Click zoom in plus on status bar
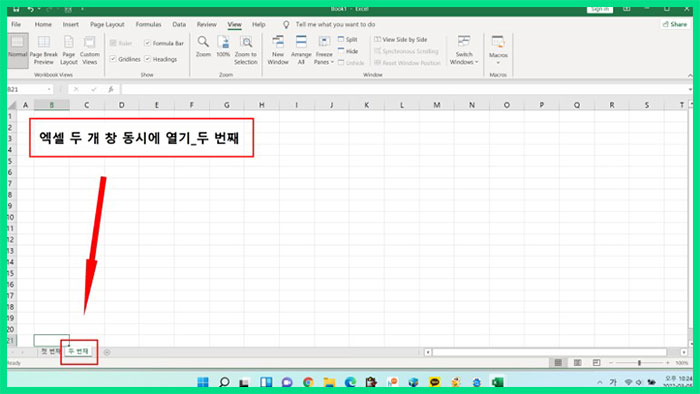Screen dimensions: 700x394 point(667,363)
